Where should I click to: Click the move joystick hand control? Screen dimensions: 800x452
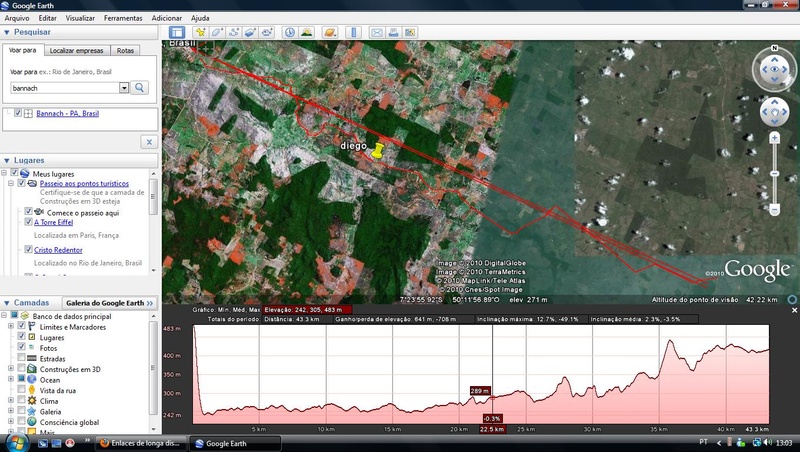tap(774, 112)
